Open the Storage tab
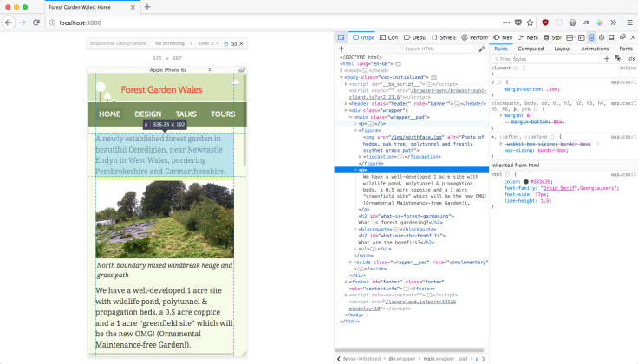Screen dimensions: 638x364 (552, 37)
